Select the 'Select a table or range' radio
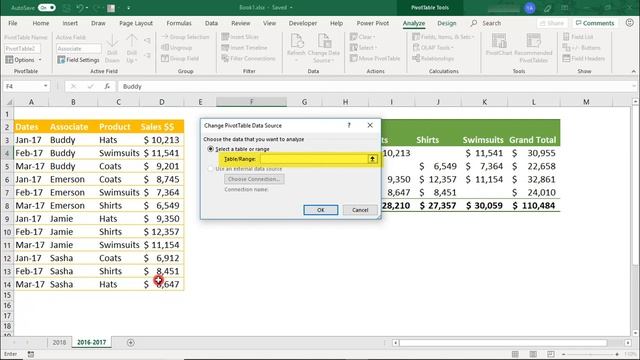Screen dimensions: 640x360 point(211,149)
